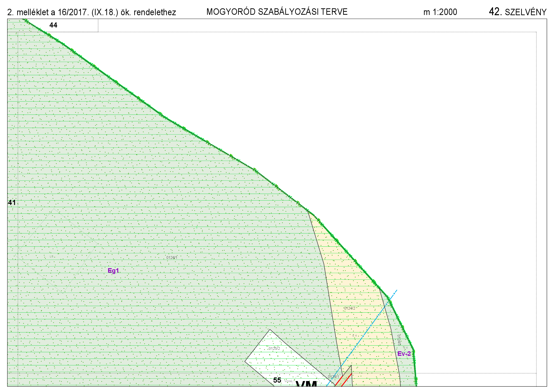Click the 0124/1 label in large green area
554x392 pixels.
[172, 257]
